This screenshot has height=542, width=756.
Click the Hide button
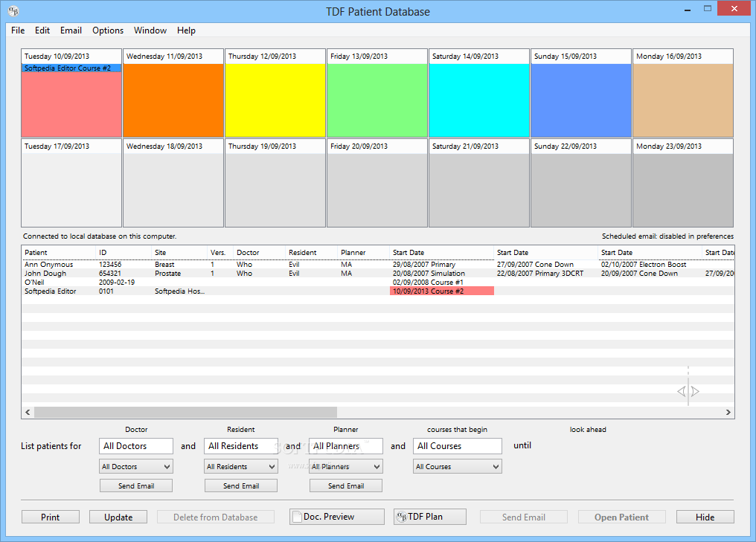tap(705, 517)
